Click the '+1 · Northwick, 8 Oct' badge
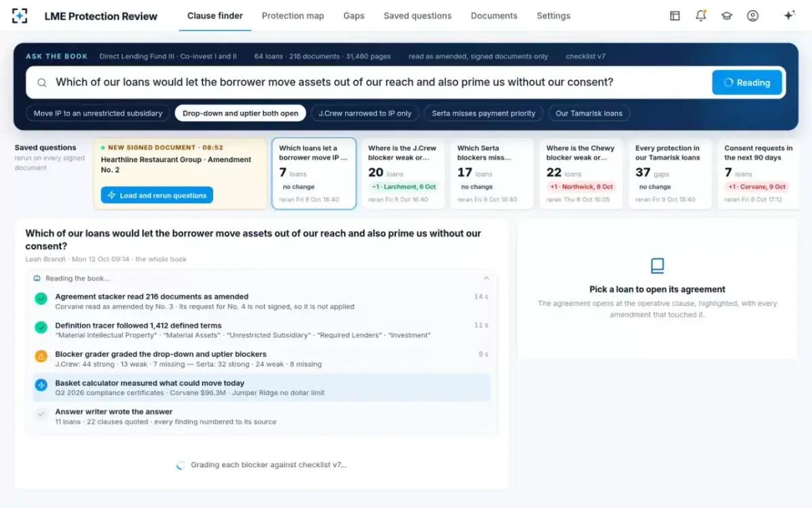The height and width of the screenshot is (508, 812). (581, 187)
